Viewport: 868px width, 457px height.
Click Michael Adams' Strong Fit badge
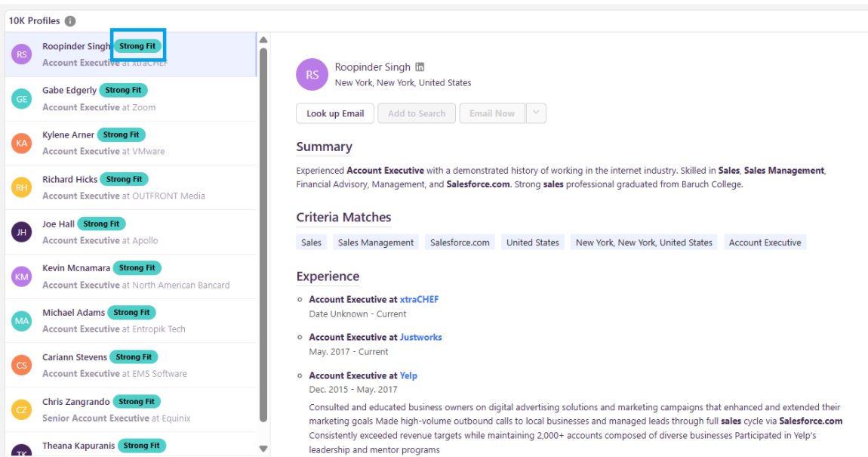131,312
